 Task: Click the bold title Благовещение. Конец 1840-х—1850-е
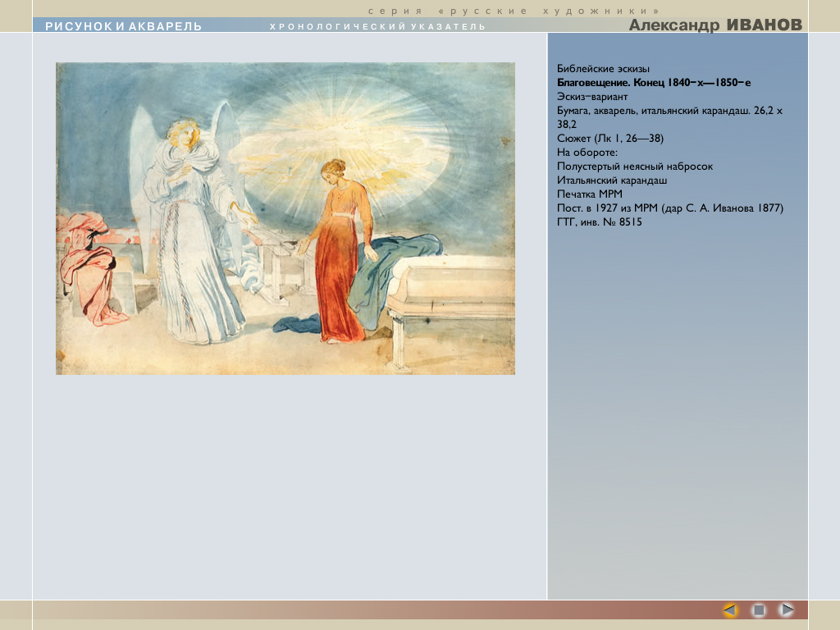654,83
